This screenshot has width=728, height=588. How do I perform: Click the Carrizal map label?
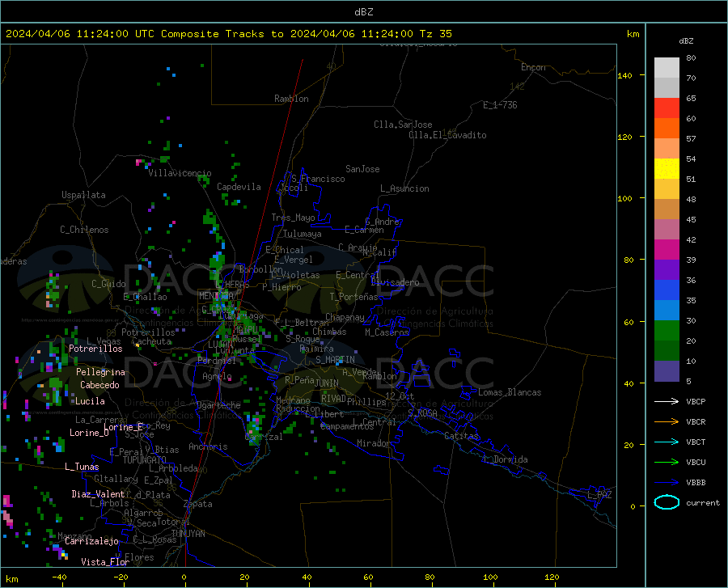[263, 437]
